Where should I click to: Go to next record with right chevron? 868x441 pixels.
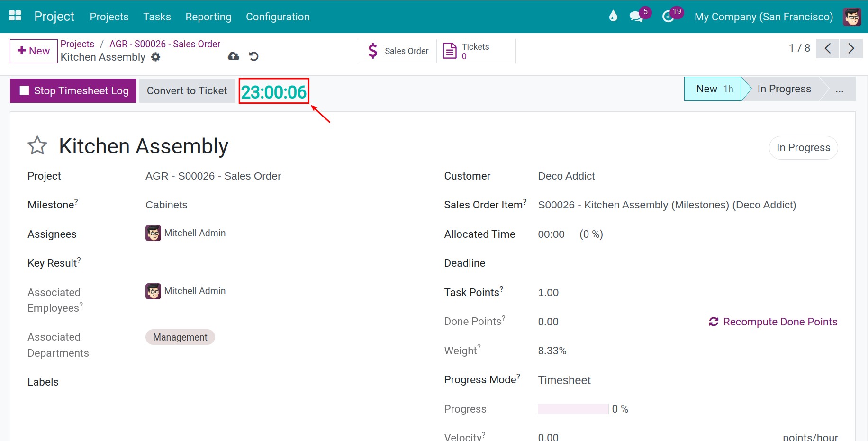point(851,48)
